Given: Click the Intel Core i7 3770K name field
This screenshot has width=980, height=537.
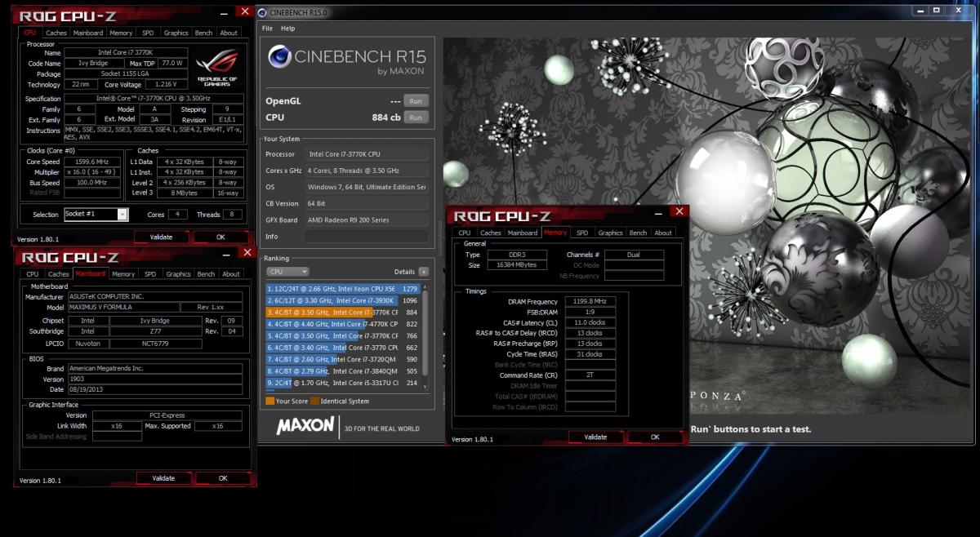Looking at the screenshot, I should click(127, 52).
